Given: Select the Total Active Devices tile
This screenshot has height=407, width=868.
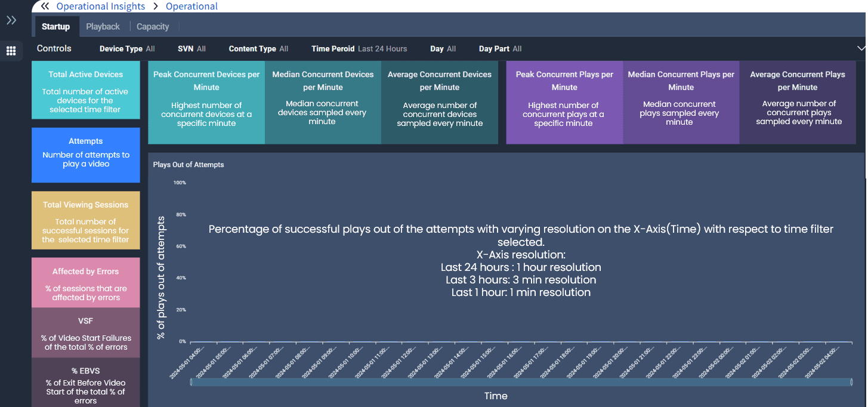Looking at the screenshot, I should tap(85, 91).
